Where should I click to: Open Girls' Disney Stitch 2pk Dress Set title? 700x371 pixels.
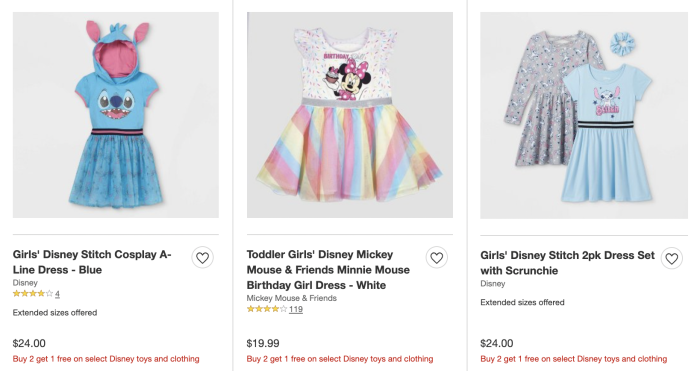point(567,263)
